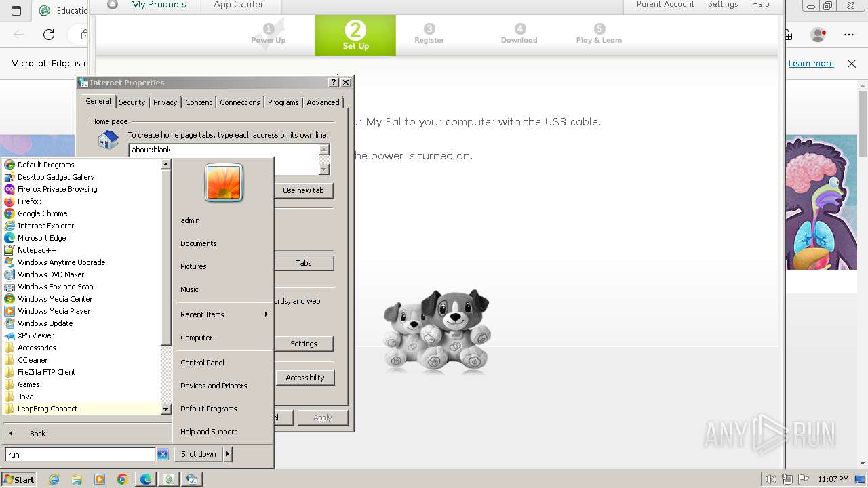Open Parent Account link
This screenshot has height=488, width=868.
(x=665, y=5)
